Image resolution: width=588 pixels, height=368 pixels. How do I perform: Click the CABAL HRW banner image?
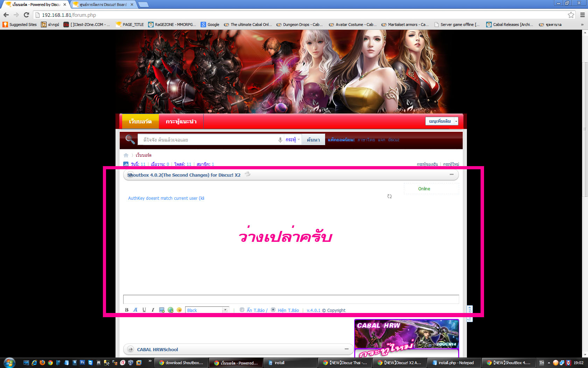pyautogui.click(x=406, y=334)
